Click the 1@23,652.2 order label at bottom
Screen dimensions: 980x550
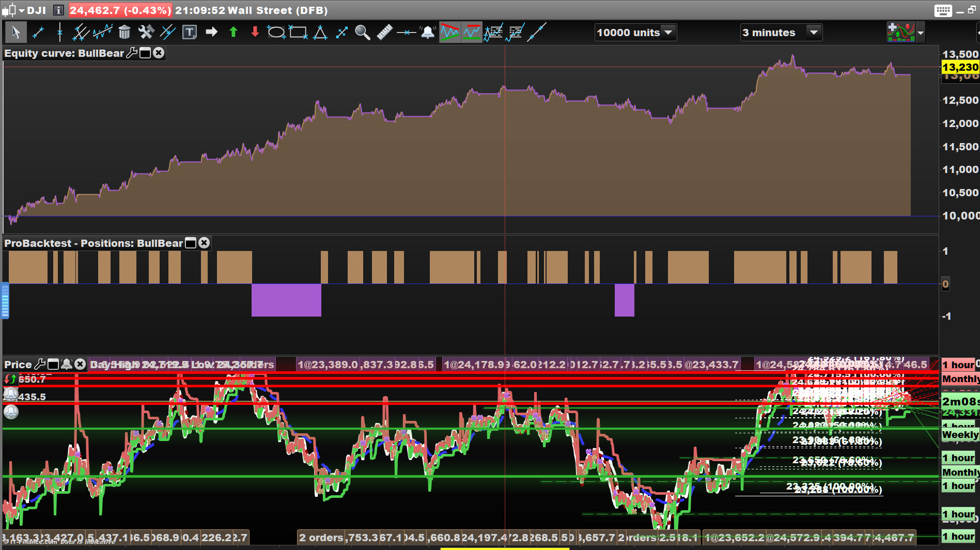click(x=735, y=538)
